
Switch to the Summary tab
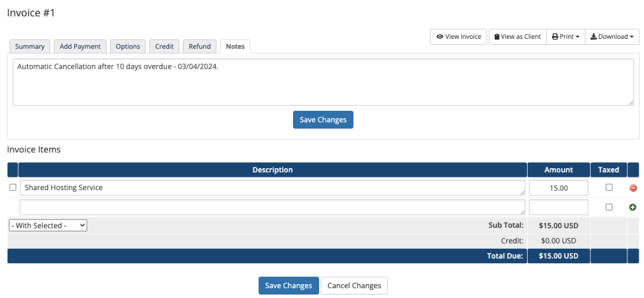pos(30,46)
